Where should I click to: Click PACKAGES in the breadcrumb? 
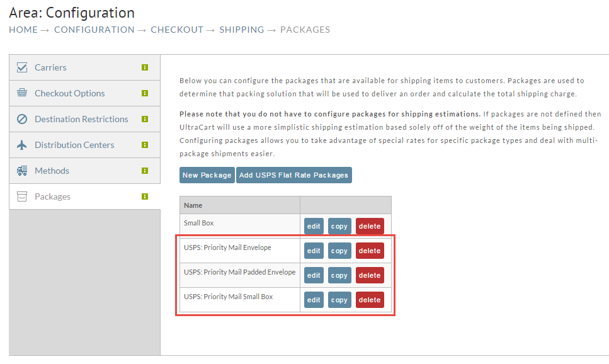pyautogui.click(x=305, y=30)
